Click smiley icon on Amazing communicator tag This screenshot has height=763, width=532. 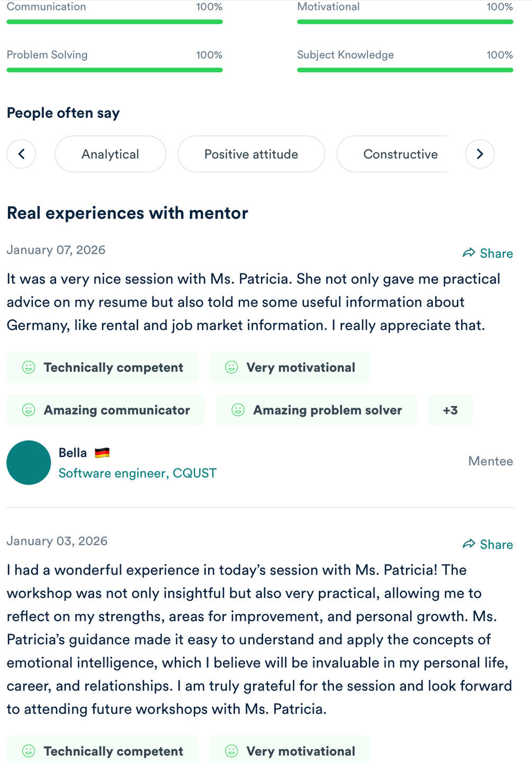(x=29, y=410)
